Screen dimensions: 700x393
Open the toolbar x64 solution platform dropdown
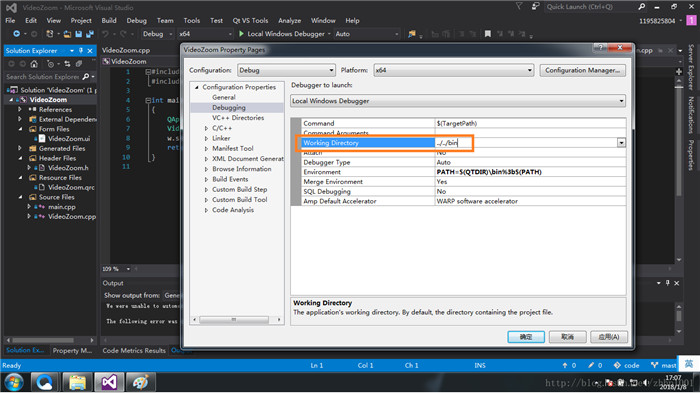coord(205,34)
